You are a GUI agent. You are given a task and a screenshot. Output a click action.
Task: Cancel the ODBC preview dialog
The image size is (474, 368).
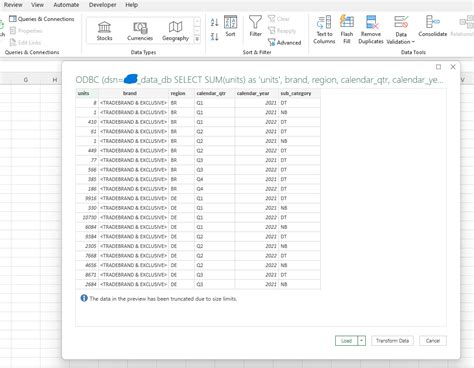[x=433, y=341]
